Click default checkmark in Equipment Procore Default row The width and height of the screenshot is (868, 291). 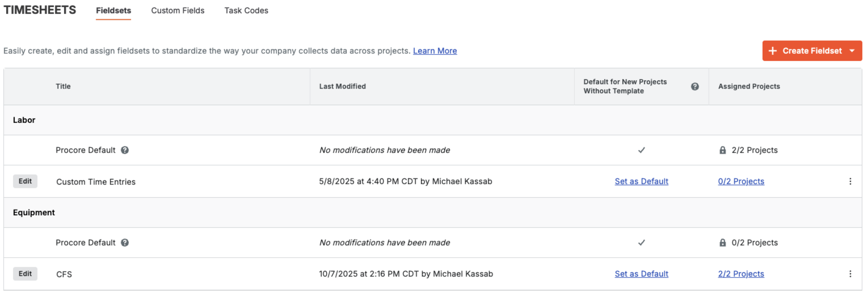tap(641, 242)
